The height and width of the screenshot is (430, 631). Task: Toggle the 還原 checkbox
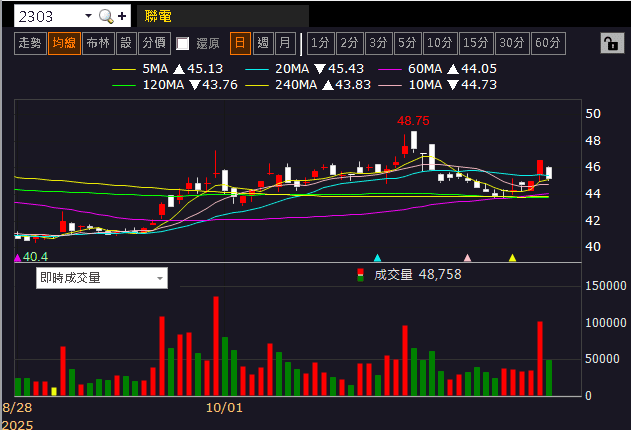tap(182, 43)
